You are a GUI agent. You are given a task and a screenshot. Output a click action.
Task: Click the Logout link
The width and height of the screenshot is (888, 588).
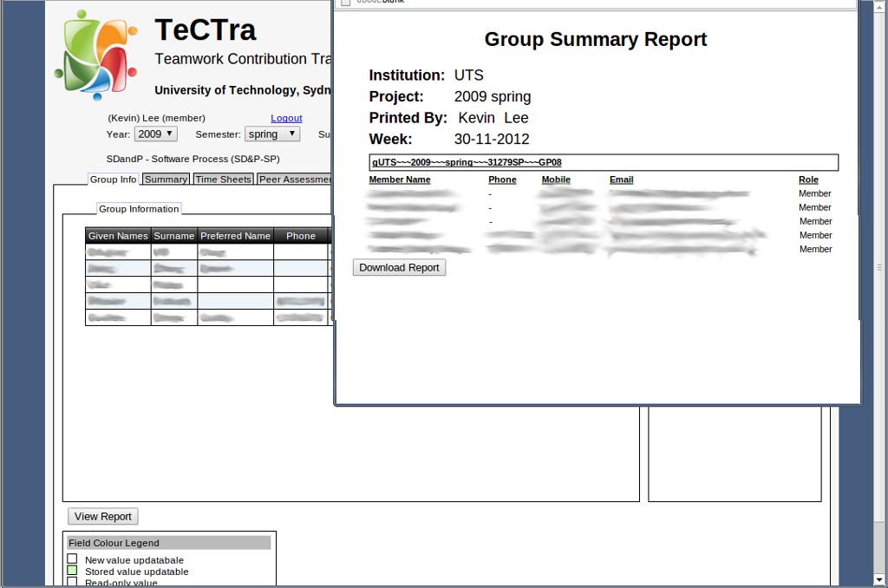pos(286,118)
